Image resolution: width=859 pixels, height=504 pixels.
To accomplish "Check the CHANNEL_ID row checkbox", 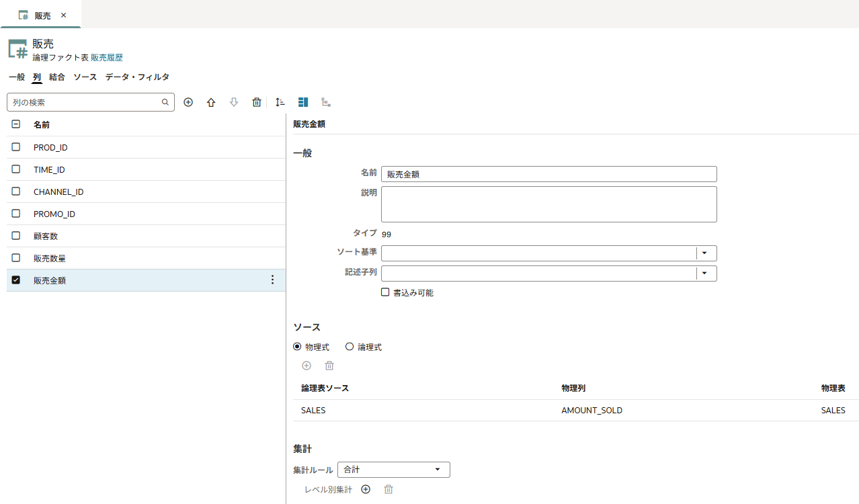I will pyautogui.click(x=16, y=191).
